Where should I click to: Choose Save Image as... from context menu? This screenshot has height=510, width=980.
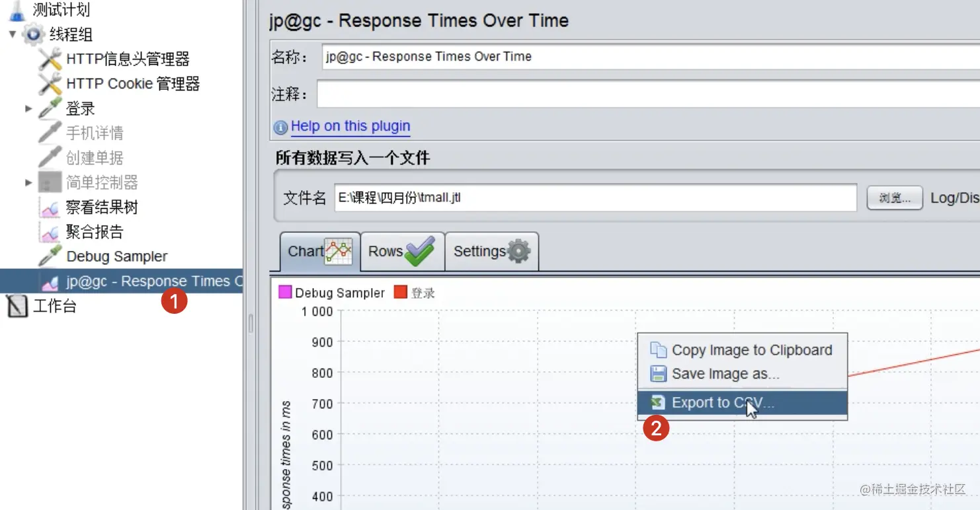743,374
